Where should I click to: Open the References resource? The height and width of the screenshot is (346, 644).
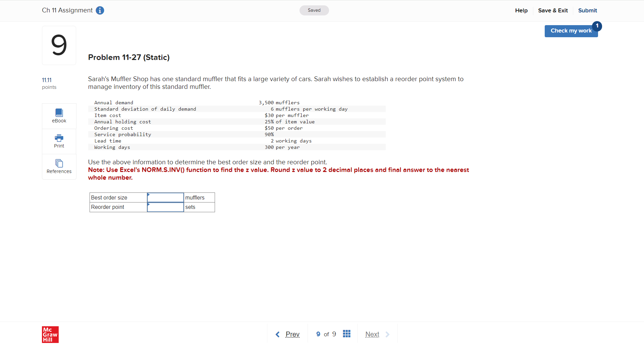click(x=59, y=166)
